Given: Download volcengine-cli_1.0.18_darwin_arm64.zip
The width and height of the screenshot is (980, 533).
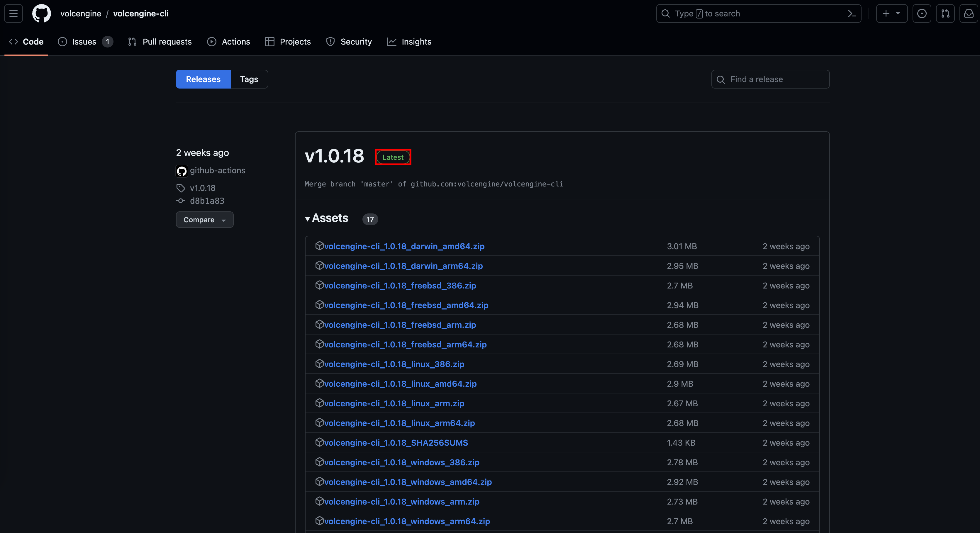Looking at the screenshot, I should (x=403, y=266).
